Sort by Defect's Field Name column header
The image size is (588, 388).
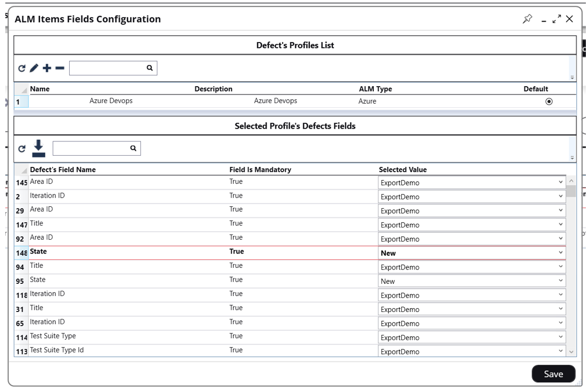(x=63, y=170)
